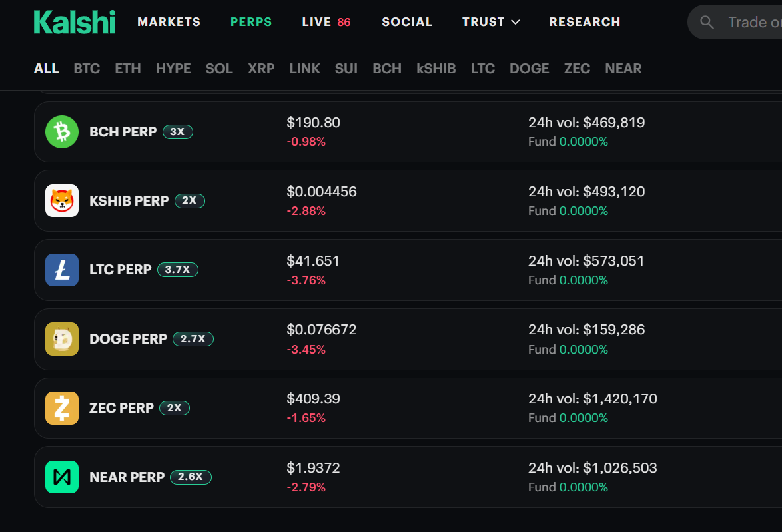Click the -1.65% ZEC change

pos(306,418)
